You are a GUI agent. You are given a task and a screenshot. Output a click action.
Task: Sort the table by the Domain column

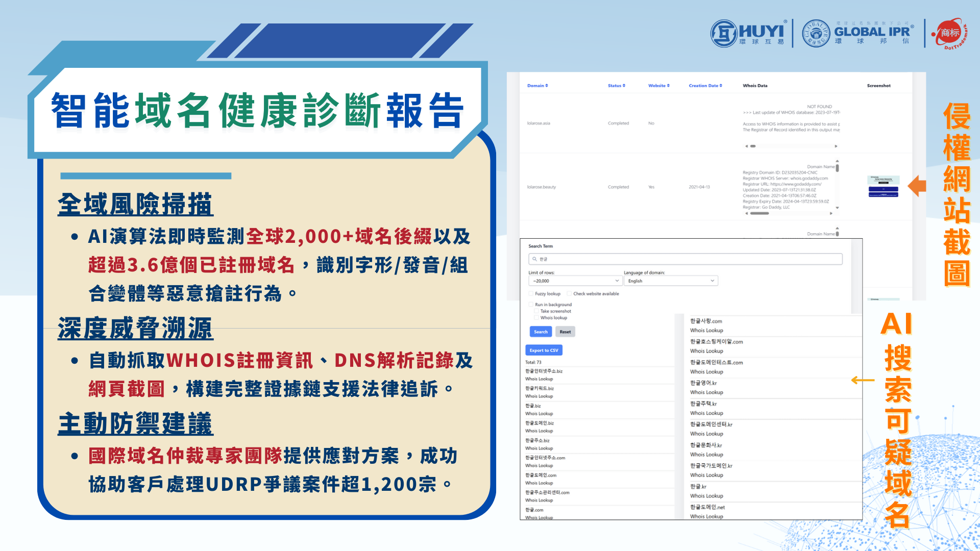tap(537, 86)
